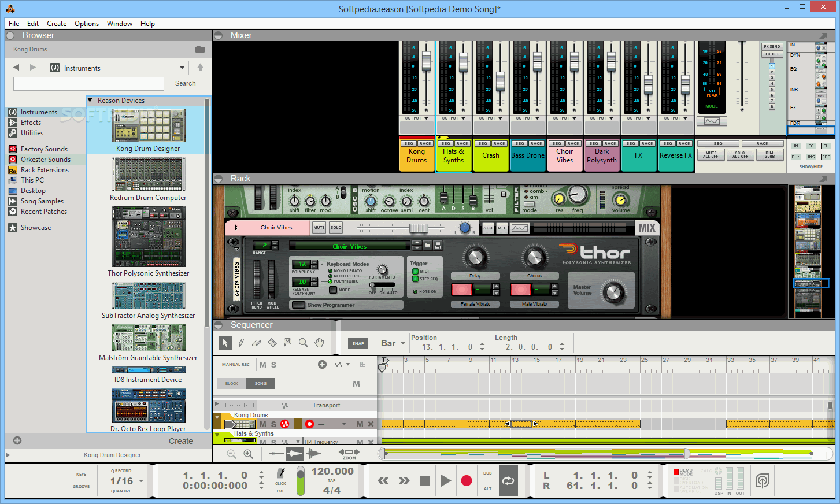840x504 pixels.
Task: Toggle the Loop button in the transport
Action: (x=508, y=481)
